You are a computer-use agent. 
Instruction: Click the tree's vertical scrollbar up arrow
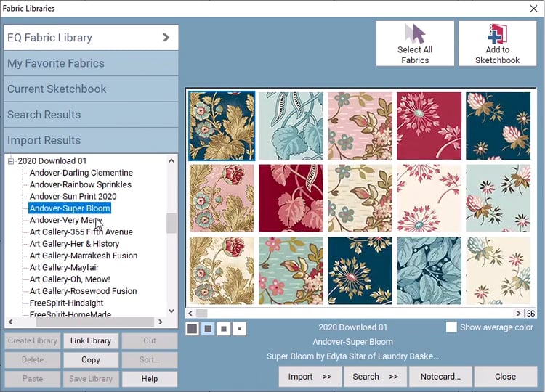point(171,160)
